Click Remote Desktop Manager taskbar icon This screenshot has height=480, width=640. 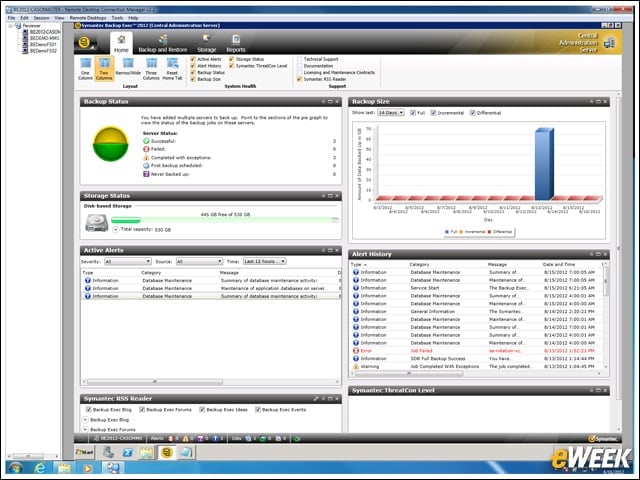(112, 468)
